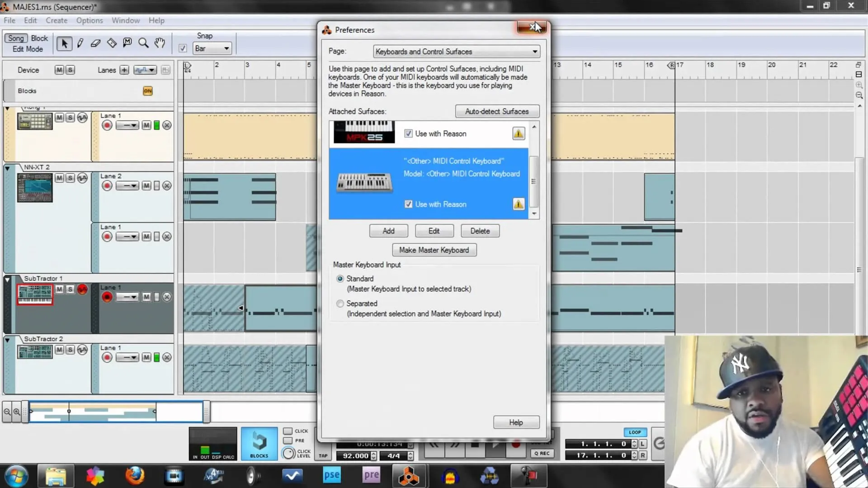Viewport: 868px width, 488px height.
Task: Uncheck Use with Reason for MPK25
Action: pos(408,133)
